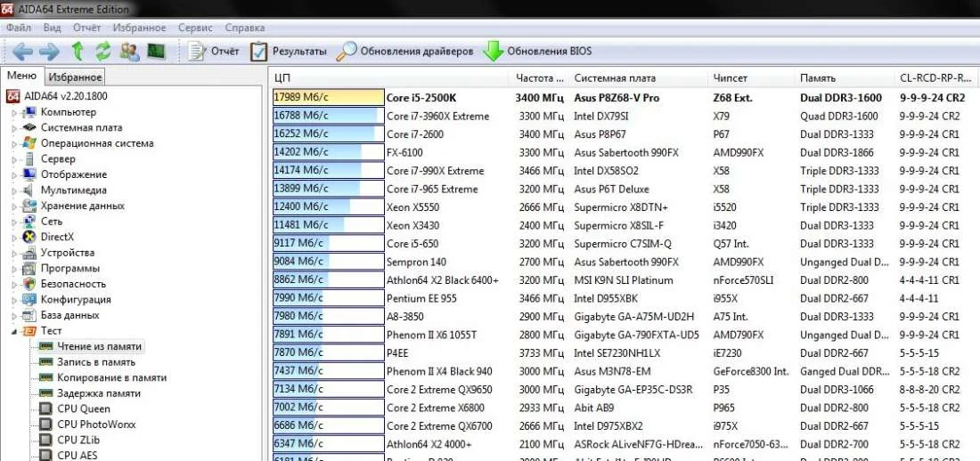This screenshot has height=461, width=980.
Task: Open the Сервис menu
Action: (x=195, y=28)
